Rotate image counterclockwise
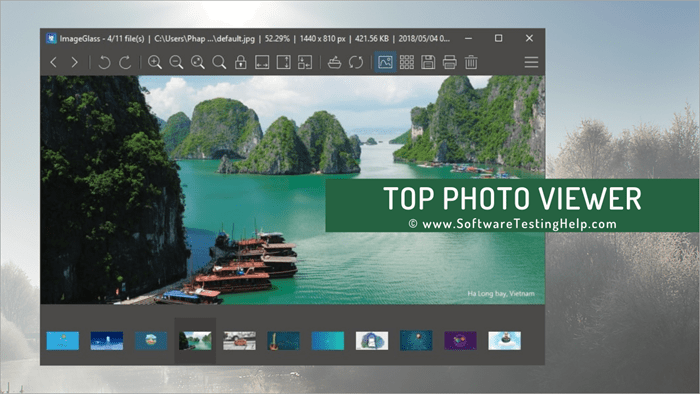Screen dimensions: 700x394 coord(104,62)
